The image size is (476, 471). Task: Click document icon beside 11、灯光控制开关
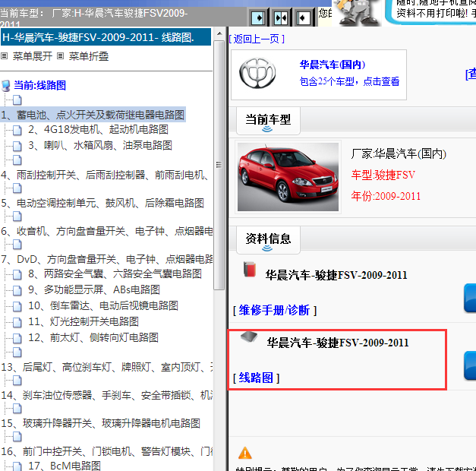pos(17,322)
